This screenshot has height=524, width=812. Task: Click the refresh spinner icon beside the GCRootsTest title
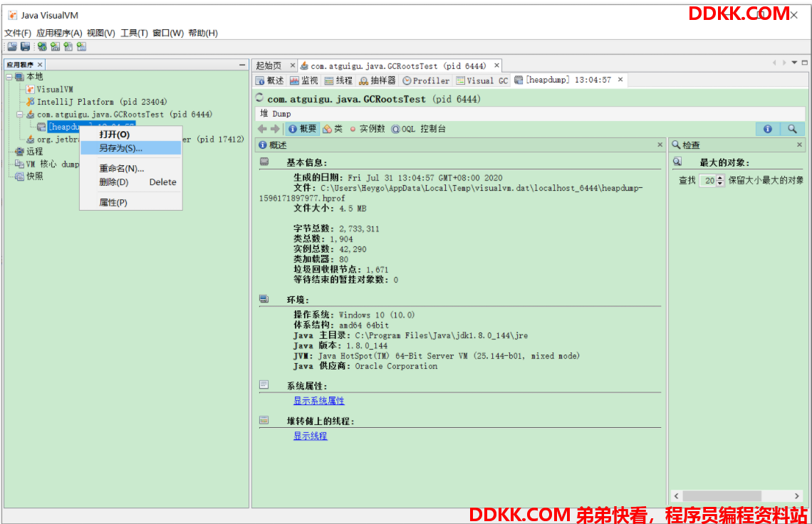(260, 98)
